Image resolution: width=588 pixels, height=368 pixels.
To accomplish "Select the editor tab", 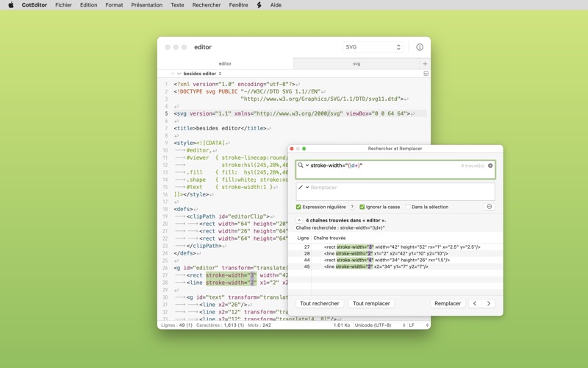I will [x=225, y=64].
